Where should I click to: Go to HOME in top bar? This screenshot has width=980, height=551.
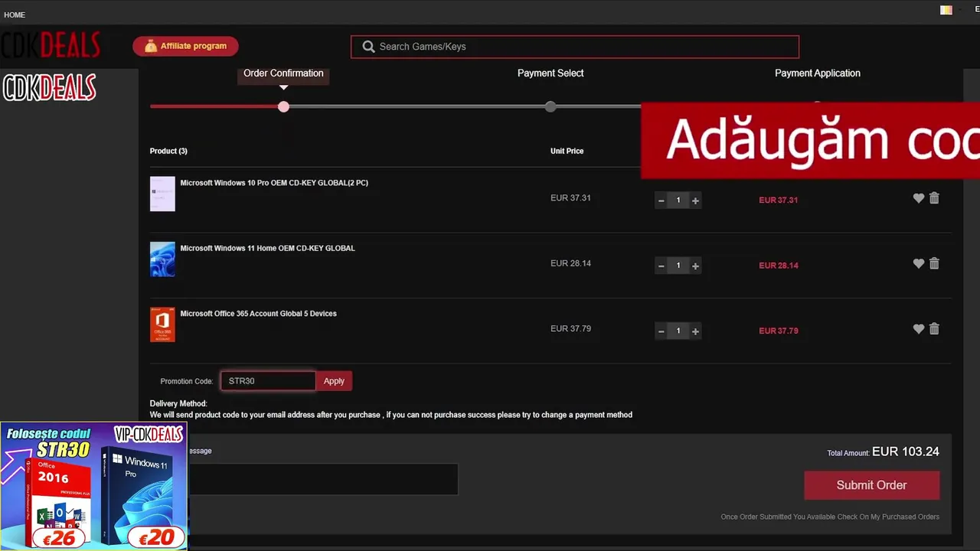(x=15, y=15)
